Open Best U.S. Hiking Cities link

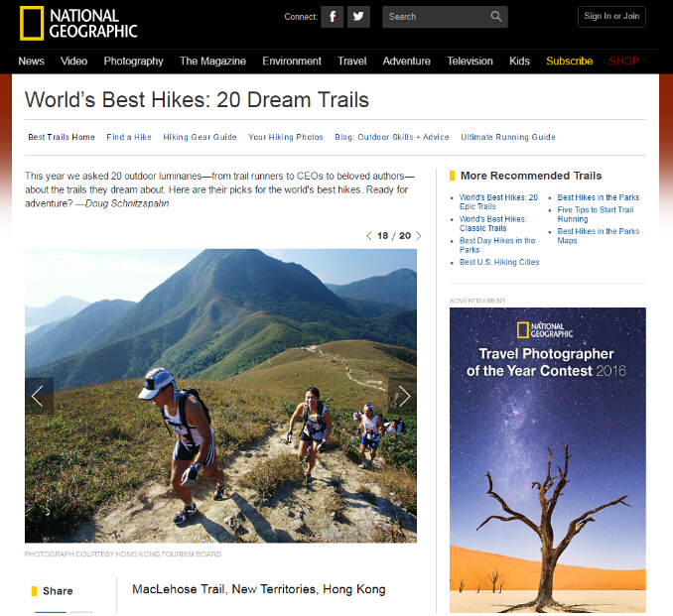(499, 262)
